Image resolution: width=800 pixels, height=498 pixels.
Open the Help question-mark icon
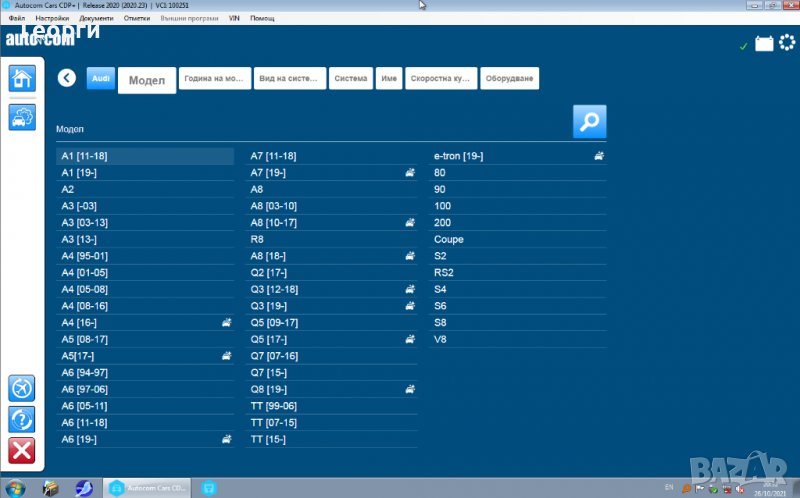click(22, 419)
